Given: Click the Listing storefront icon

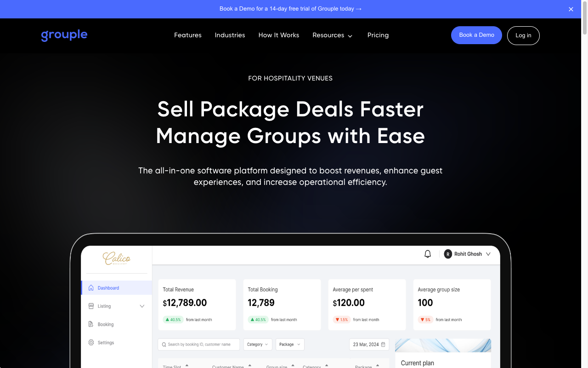Looking at the screenshot, I should click(x=91, y=306).
